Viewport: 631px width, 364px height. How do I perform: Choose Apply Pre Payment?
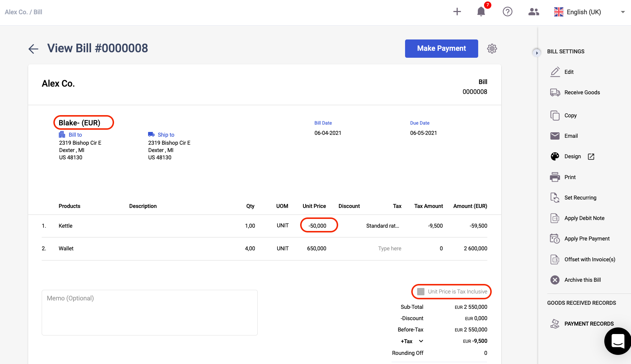587,239
